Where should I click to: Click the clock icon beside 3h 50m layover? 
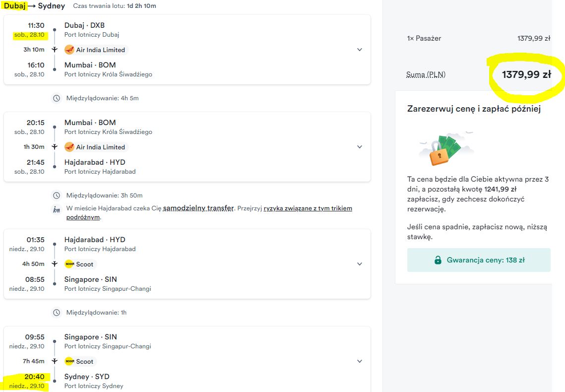pos(57,196)
